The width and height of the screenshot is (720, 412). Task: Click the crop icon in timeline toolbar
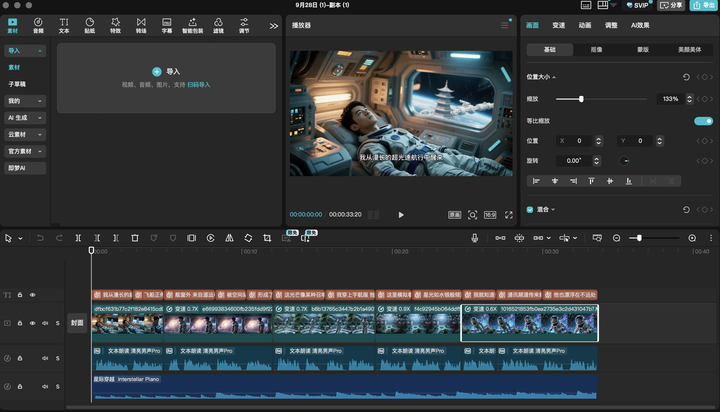click(x=267, y=238)
